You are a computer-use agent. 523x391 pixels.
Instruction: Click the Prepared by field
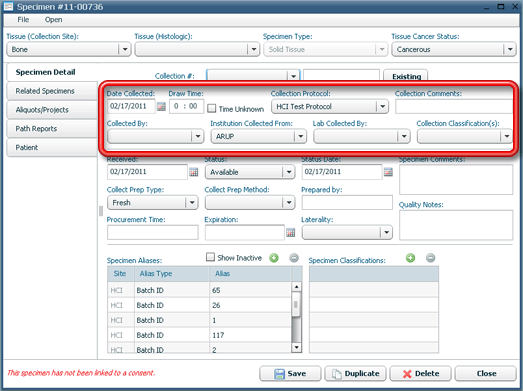pos(347,203)
